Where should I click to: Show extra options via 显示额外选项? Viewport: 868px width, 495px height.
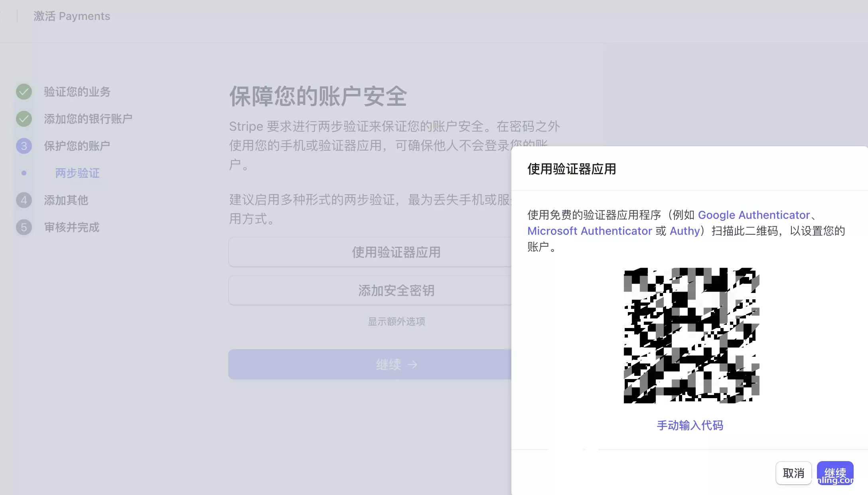(x=396, y=321)
